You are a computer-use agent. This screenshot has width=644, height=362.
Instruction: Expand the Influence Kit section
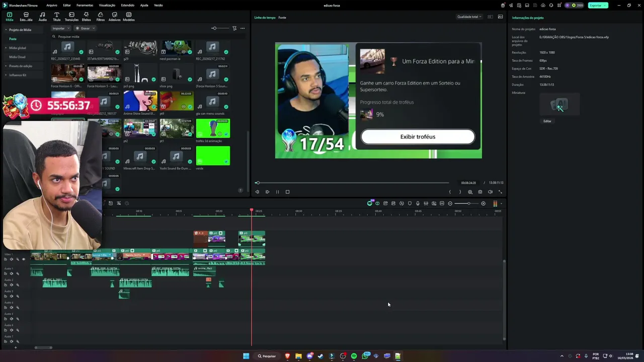(6, 75)
